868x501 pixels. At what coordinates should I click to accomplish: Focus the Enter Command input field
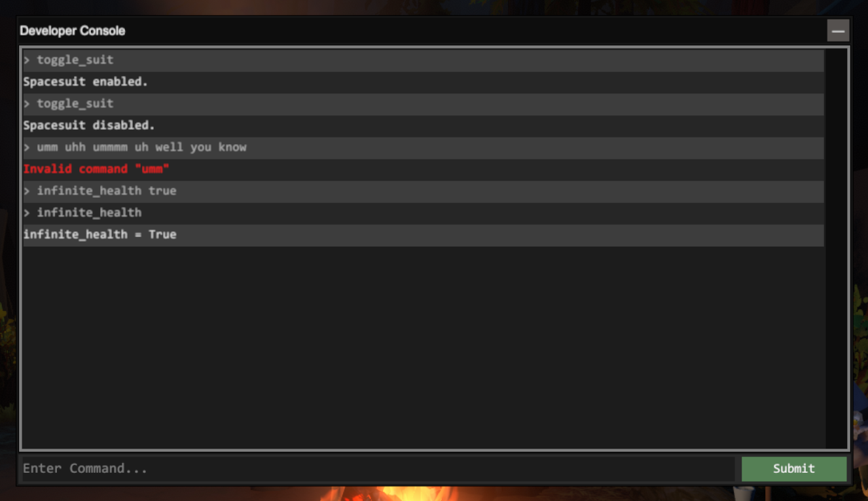[378, 469]
